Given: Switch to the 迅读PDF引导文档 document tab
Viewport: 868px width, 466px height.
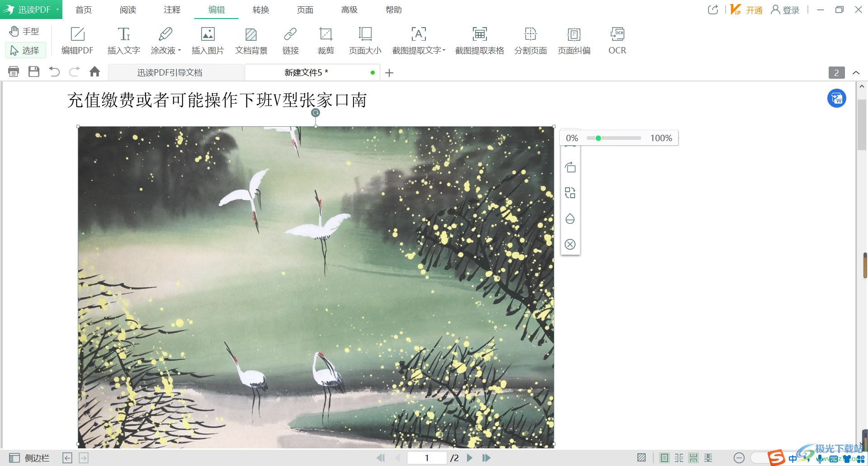Looking at the screenshot, I should pyautogui.click(x=176, y=72).
